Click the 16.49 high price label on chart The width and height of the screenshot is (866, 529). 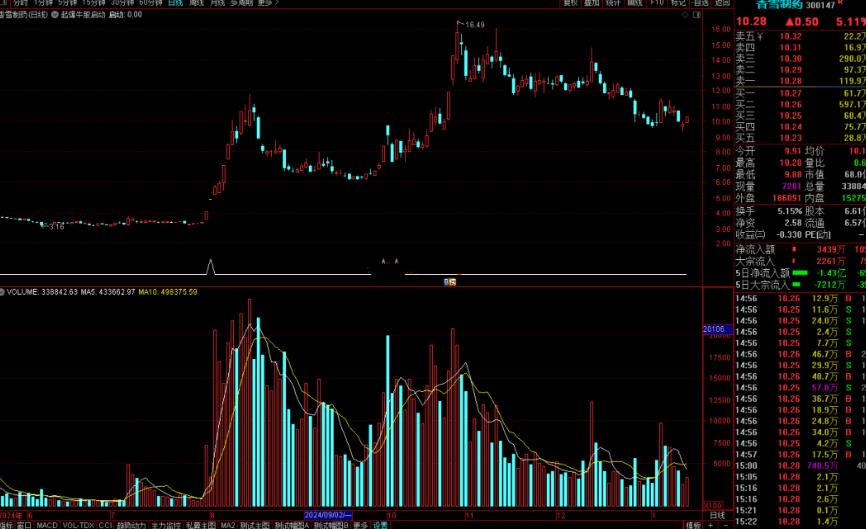point(474,25)
